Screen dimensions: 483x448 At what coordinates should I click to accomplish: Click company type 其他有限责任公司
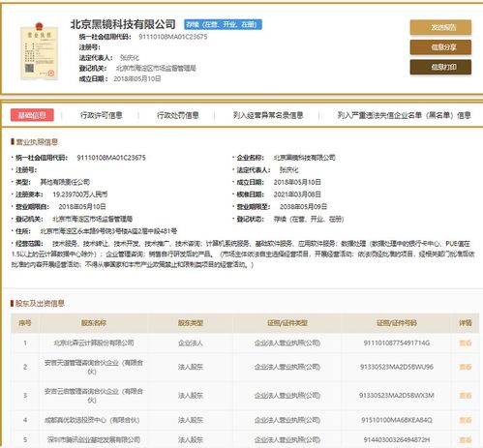(x=65, y=182)
